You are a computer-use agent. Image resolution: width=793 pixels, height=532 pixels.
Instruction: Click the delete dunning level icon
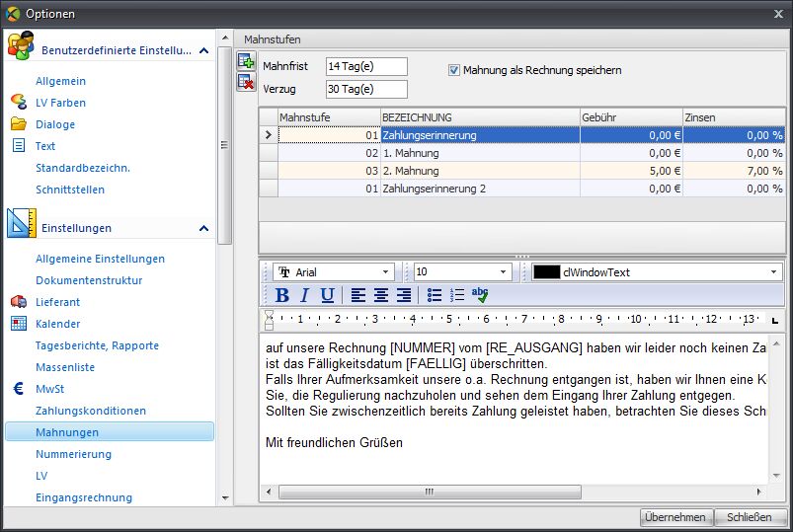(x=246, y=82)
